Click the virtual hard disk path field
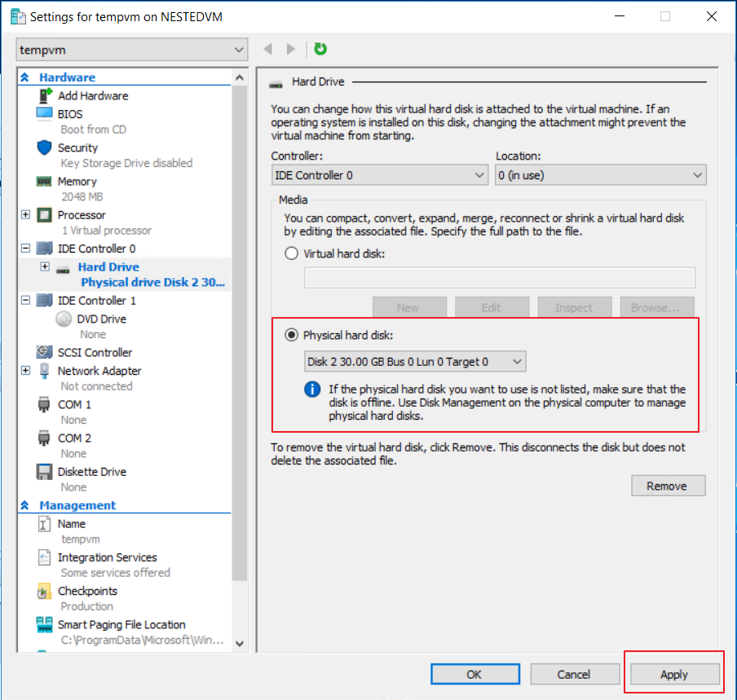 pyautogui.click(x=499, y=277)
